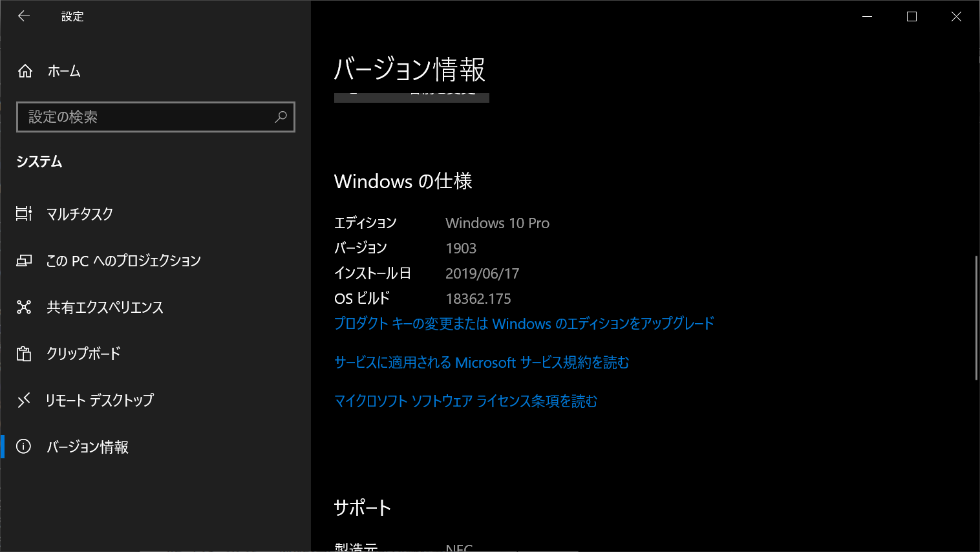This screenshot has height=552, width=980.
Task: Focus the 設定の検索 search field
Action: (156, 117)
